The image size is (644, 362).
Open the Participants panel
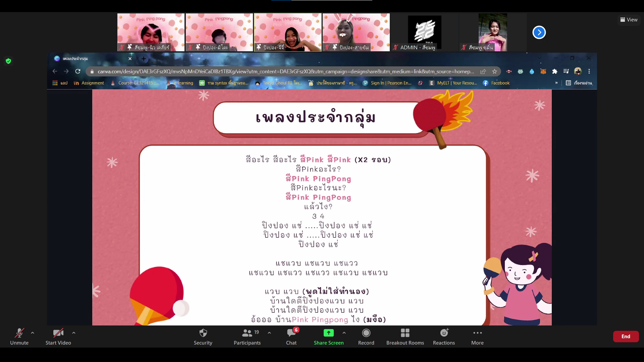coord(247,336)
